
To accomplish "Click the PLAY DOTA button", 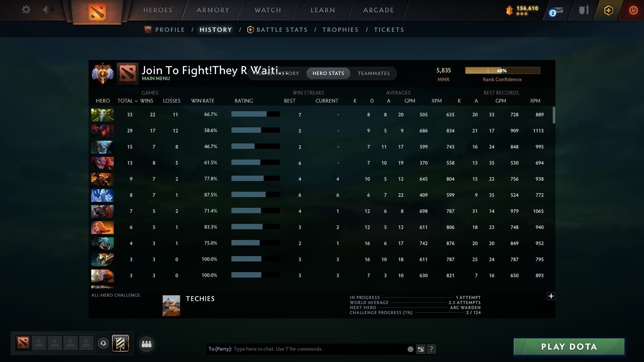I will (x=568, y=347).
